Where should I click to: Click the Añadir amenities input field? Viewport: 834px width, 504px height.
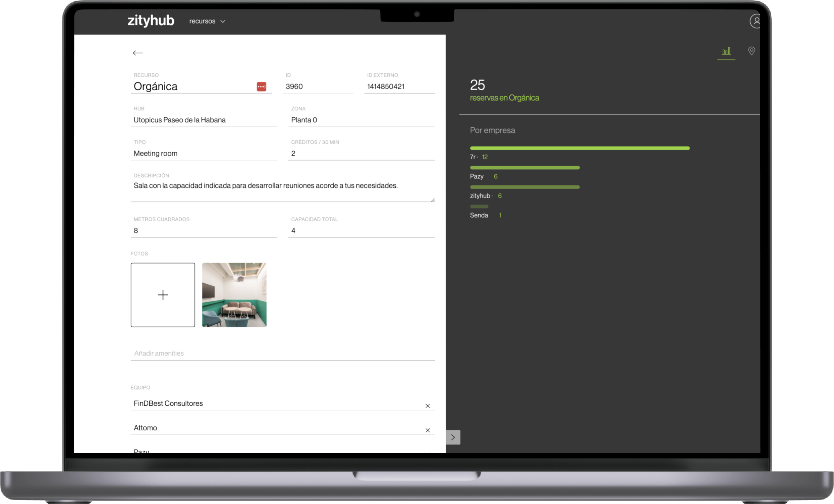click(282, 353)
